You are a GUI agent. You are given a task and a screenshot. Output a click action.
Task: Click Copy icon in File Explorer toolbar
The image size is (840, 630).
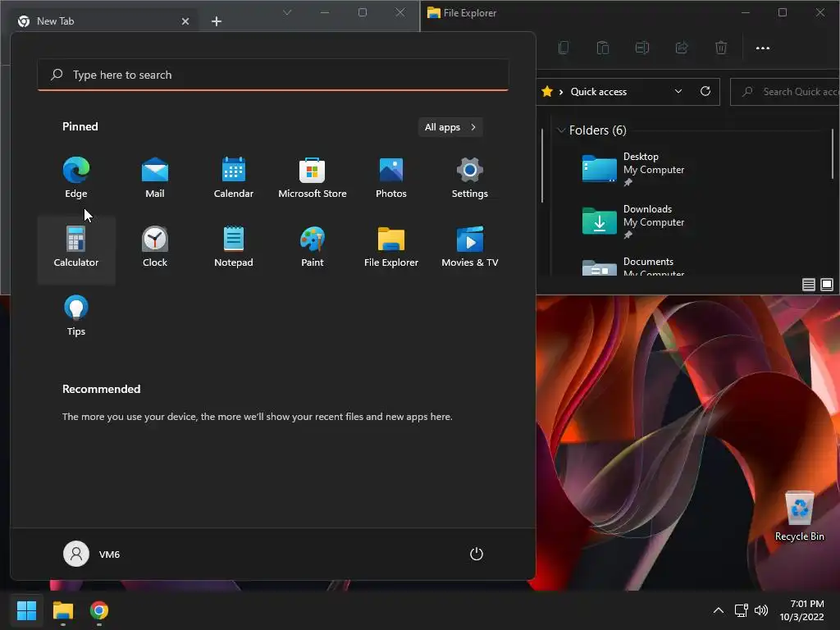coord(563,48)
